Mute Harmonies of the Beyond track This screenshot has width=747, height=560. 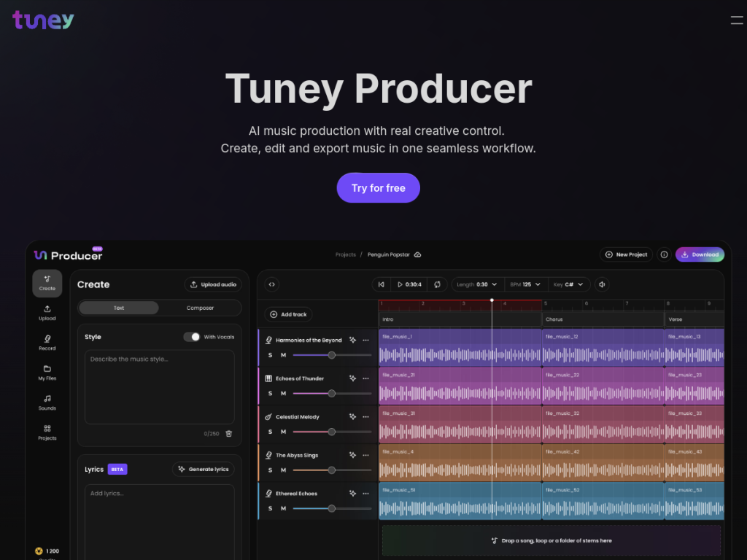284,355
